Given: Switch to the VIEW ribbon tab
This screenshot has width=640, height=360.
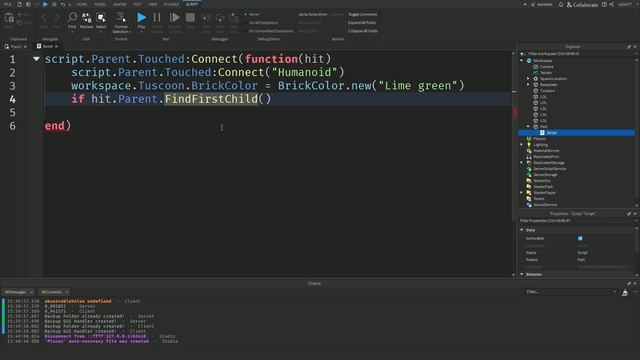Looking at the screenshot, I should [153, 4].
